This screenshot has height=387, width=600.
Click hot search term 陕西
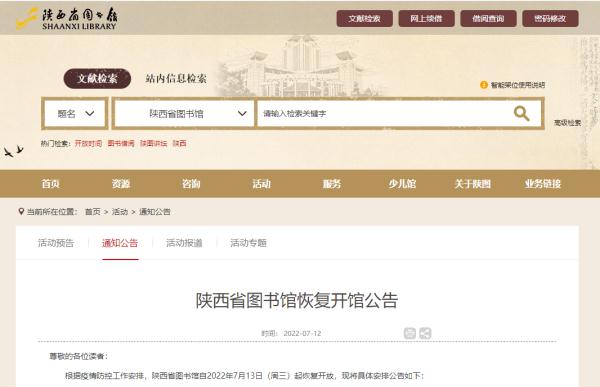[x=179, y=143]
